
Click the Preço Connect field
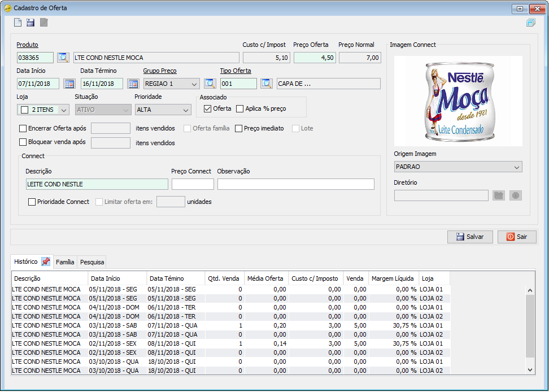(x=193, y=184)
